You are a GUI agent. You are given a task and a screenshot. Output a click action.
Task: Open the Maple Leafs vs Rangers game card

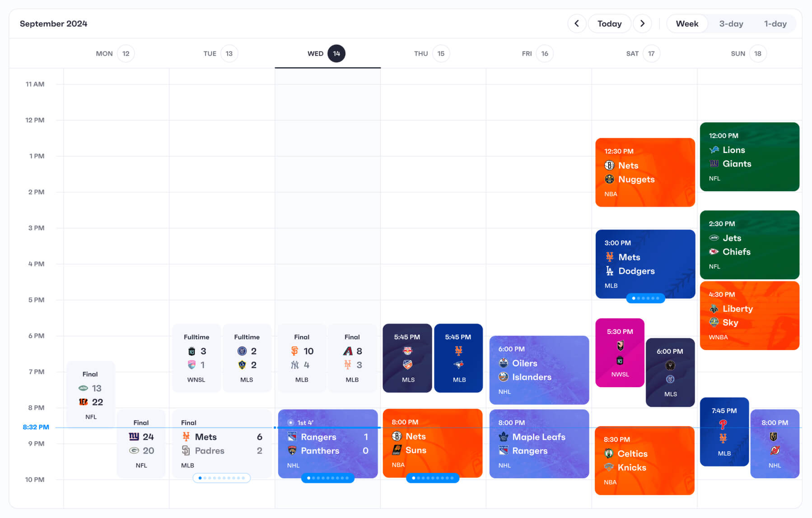538,444
